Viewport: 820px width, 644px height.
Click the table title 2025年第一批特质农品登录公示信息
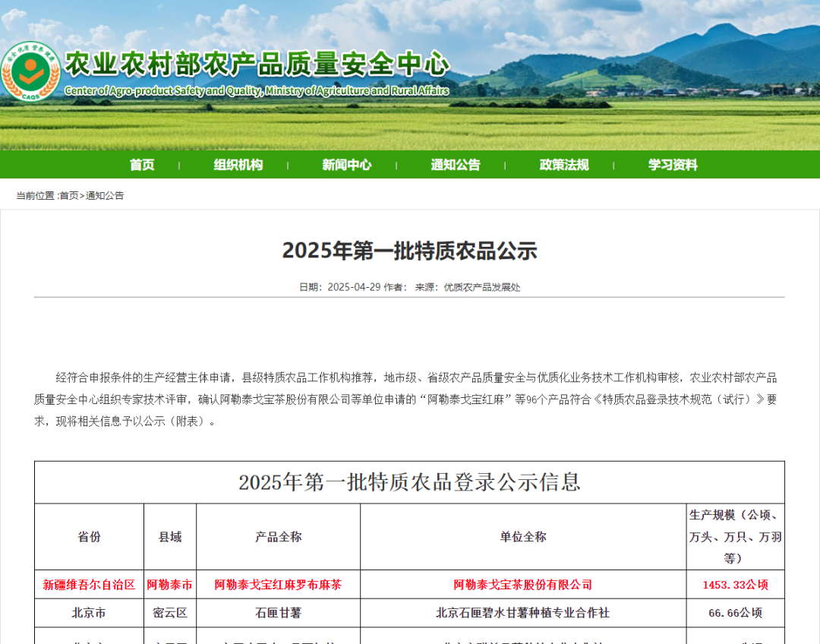[x=410, y=482]
